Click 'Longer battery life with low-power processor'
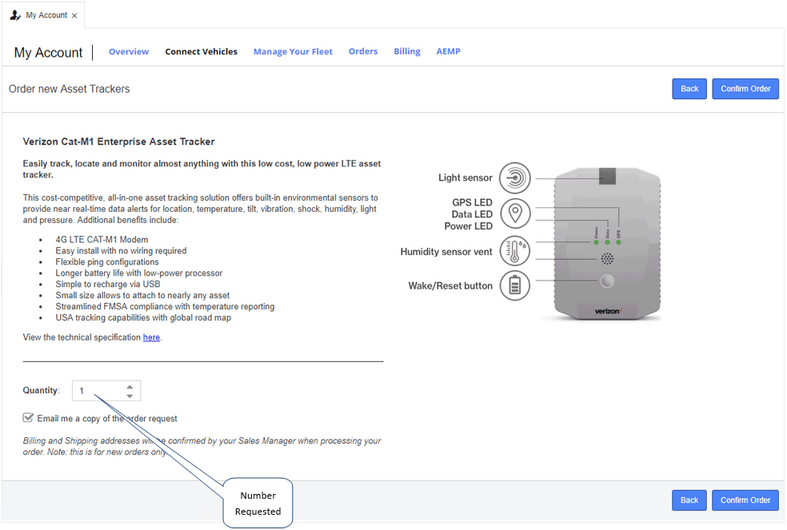The height and width of the screenshot is (530, 787). 139,273
